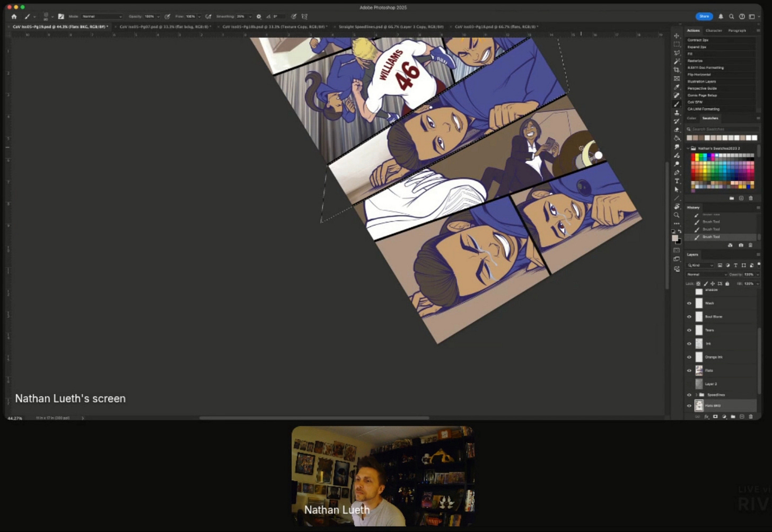Create new snapshot in History panel
Image resolution: width=772 pixels, height=532 pixels.
click(741, 245)
